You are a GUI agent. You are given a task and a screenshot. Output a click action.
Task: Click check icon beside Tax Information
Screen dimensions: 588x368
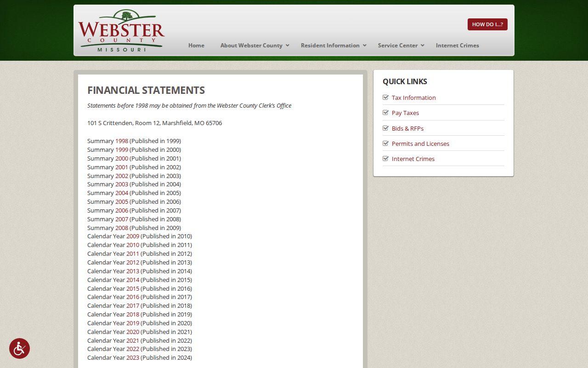pyautogui.click(x=386, y=97)
